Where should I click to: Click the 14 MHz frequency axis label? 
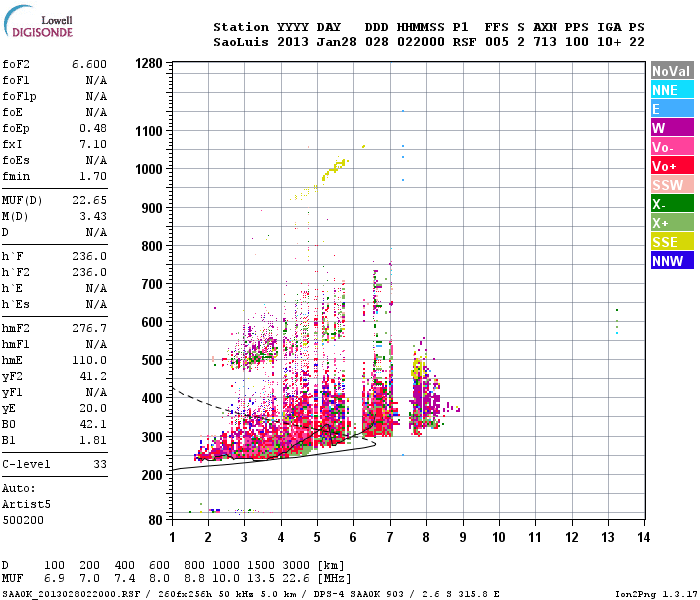pyautogui.click(x=643, y=537)
